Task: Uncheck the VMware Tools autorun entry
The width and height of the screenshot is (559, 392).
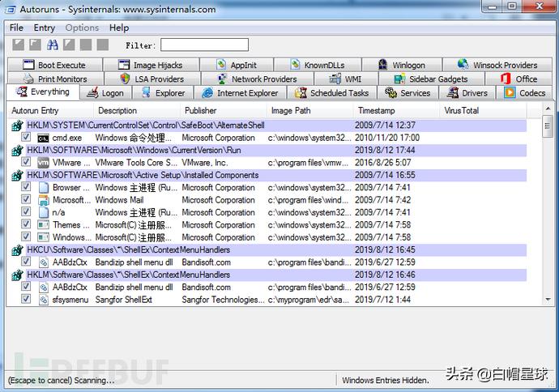Action: [x=26, y=162]
